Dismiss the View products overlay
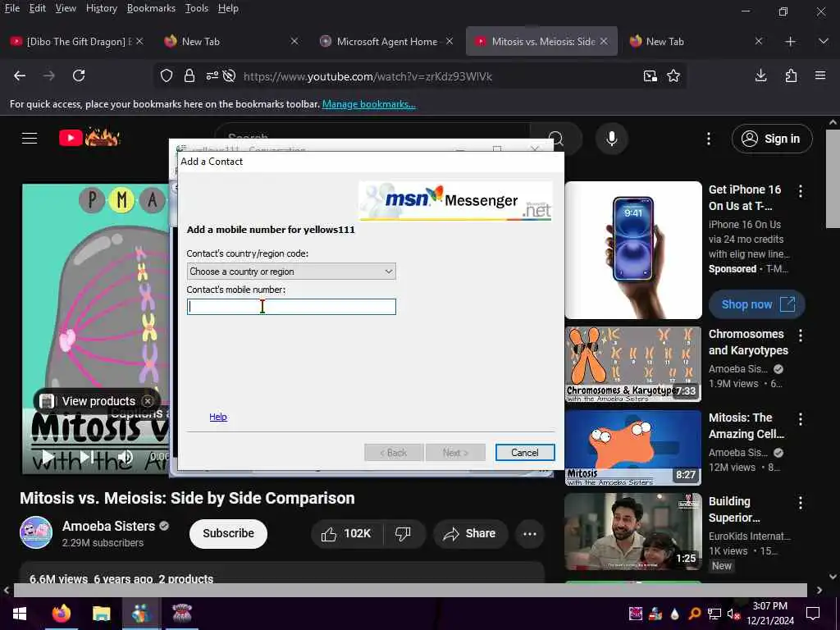Screen dimensions: 840x630 148,400
